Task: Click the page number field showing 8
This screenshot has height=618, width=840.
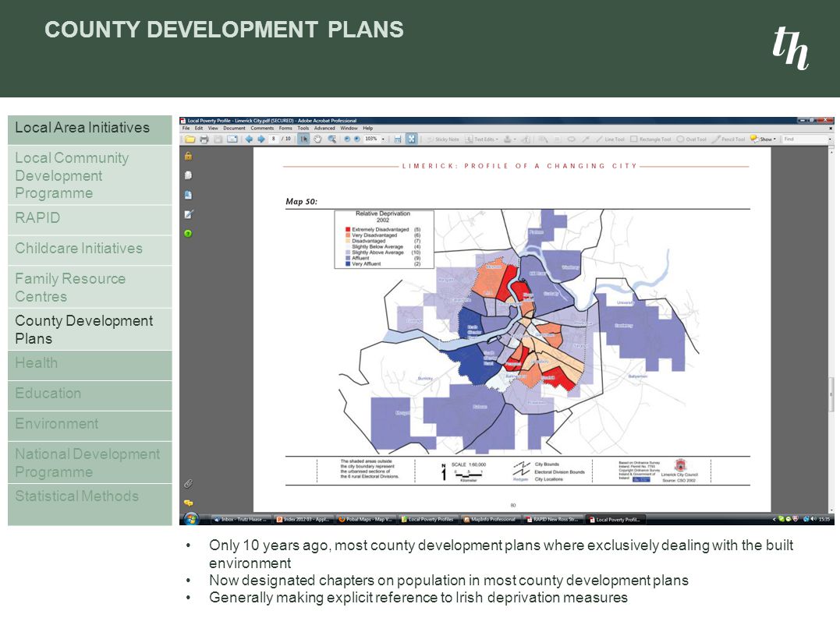Action: tap(274, 139)
